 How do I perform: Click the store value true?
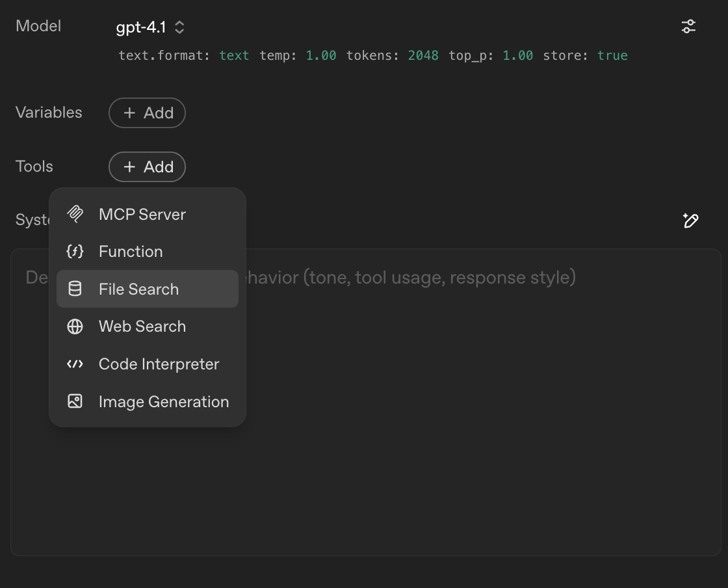[x=612, y=56]
